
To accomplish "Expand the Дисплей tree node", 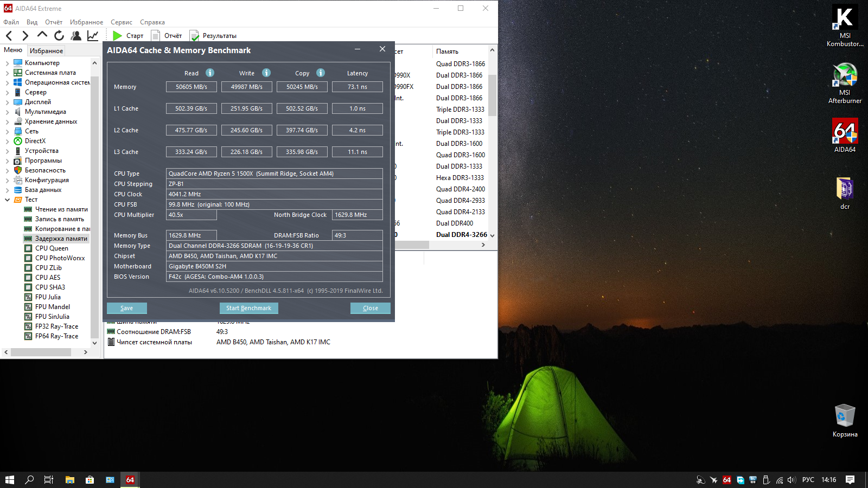I will pos(8,102).
